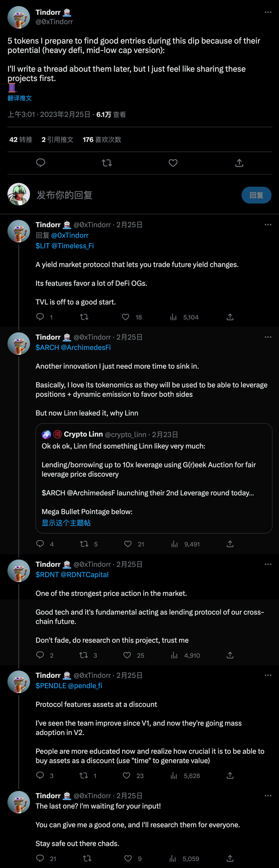View the 42 转推 retweets list
The height and width of the screenshot is (868, 279).
click(21, 140)
